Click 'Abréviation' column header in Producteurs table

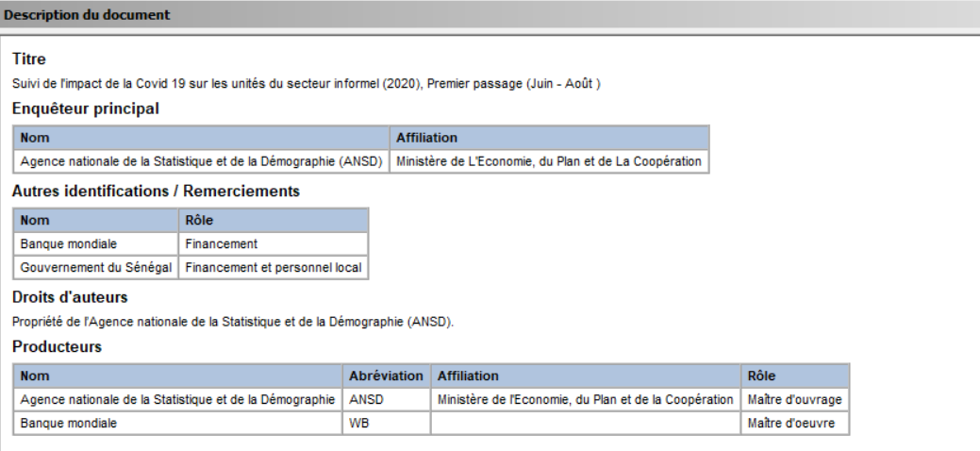tap(385, 376)
